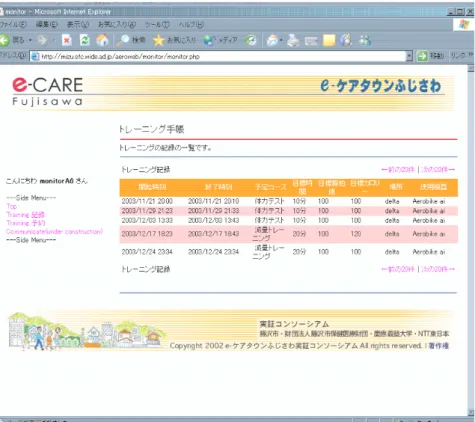Viewport: 475px width, 422px height.
Task: Open the 編集(E) menu
Action: [x=47, y=24]
